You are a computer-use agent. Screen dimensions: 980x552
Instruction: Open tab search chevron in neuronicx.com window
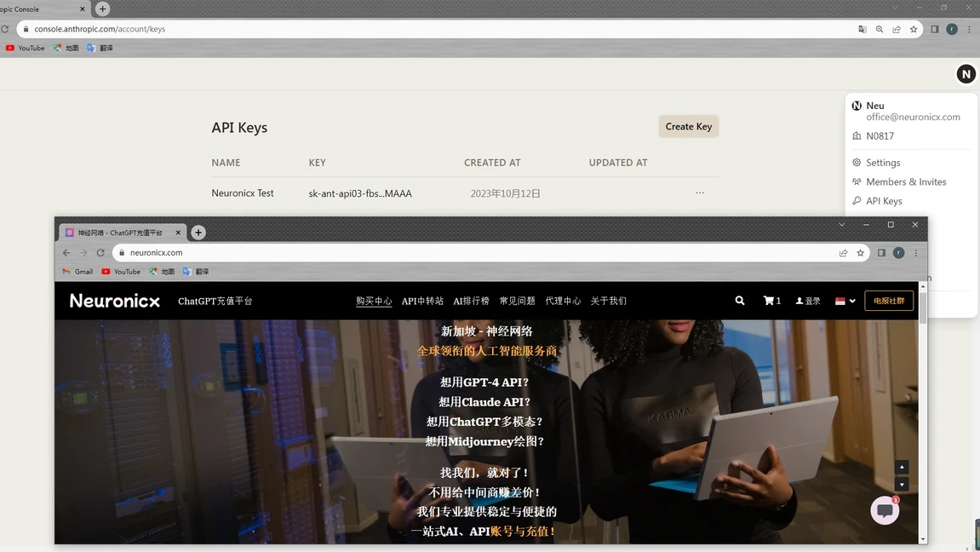pos(842,224)
